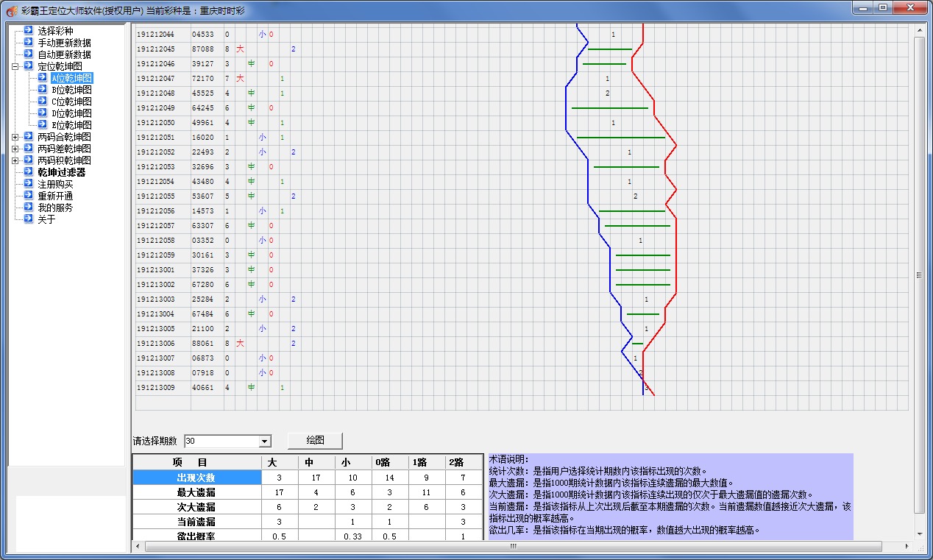Click the 自动更新数据 arrow icon
Screen dimensions: 933x560
[28, 54]
